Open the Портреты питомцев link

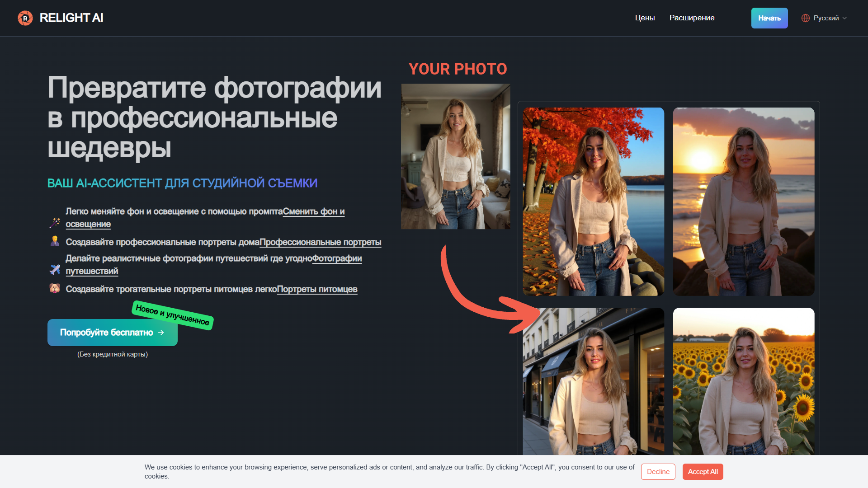coord(317,289)
